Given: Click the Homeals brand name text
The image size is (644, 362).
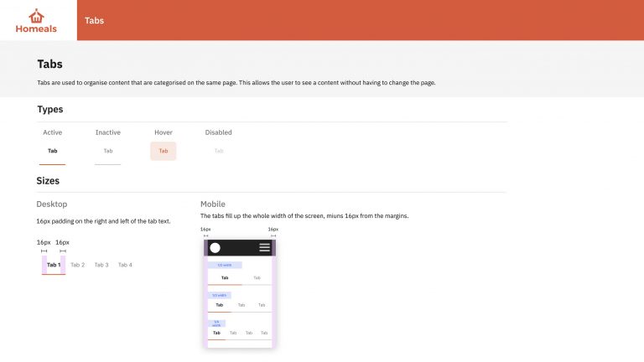Looking at the screenshot, I should (36, 28).
